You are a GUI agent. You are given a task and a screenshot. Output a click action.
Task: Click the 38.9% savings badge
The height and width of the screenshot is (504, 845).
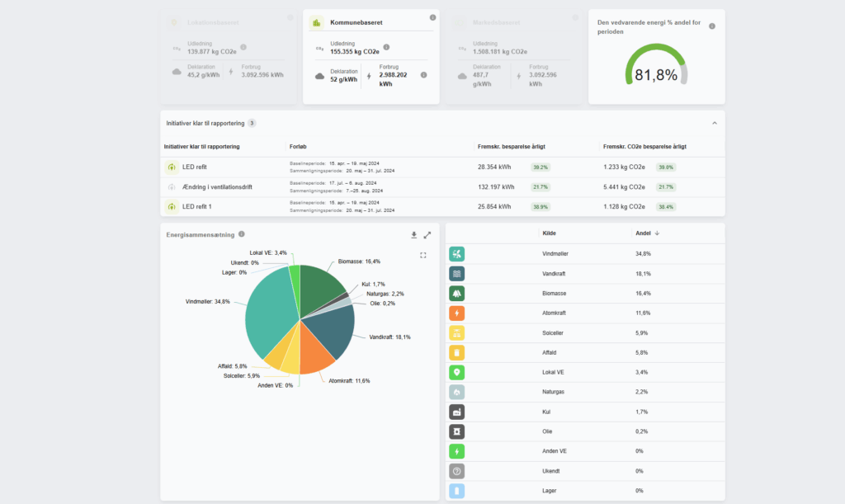coord(541,207)
